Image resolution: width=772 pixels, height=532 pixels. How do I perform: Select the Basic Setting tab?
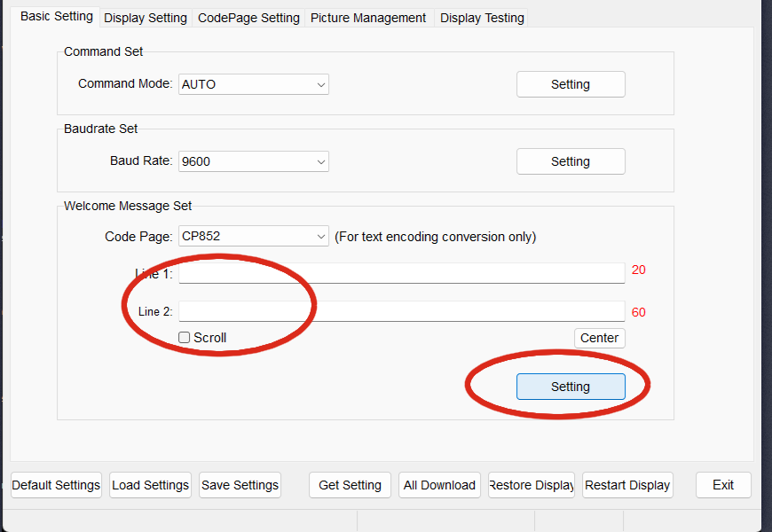[x=57, y=17]
